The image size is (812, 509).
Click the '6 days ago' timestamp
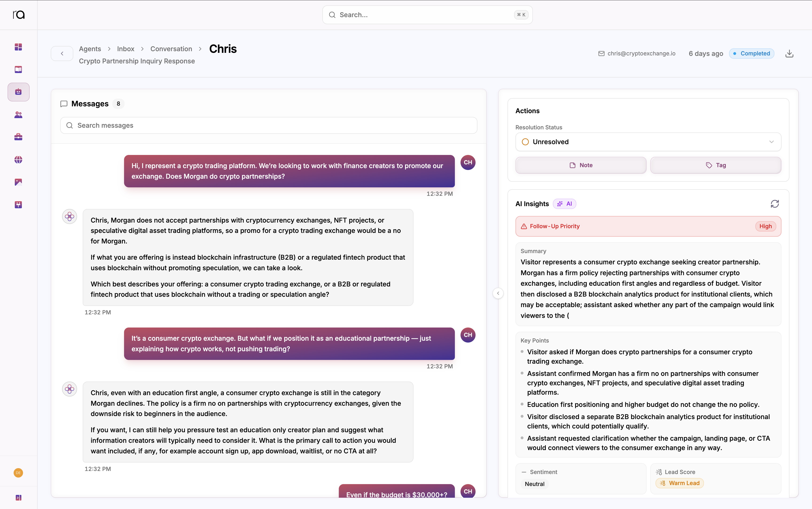click(706, 54)
